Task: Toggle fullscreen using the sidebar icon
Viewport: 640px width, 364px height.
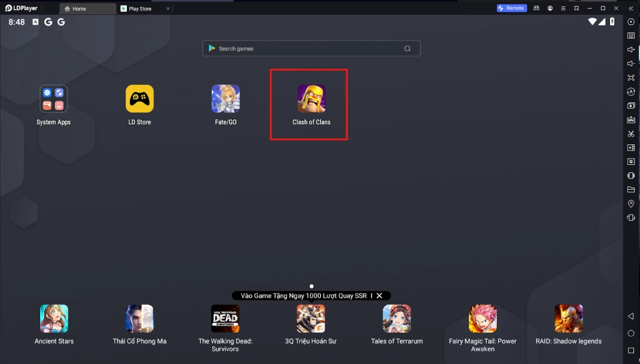Action: coord(631,77)
